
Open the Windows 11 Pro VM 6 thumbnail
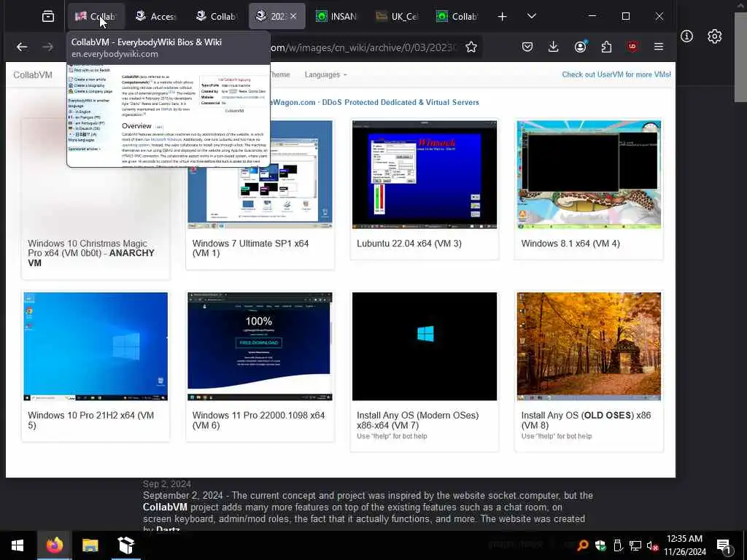[x=260, y=346]
